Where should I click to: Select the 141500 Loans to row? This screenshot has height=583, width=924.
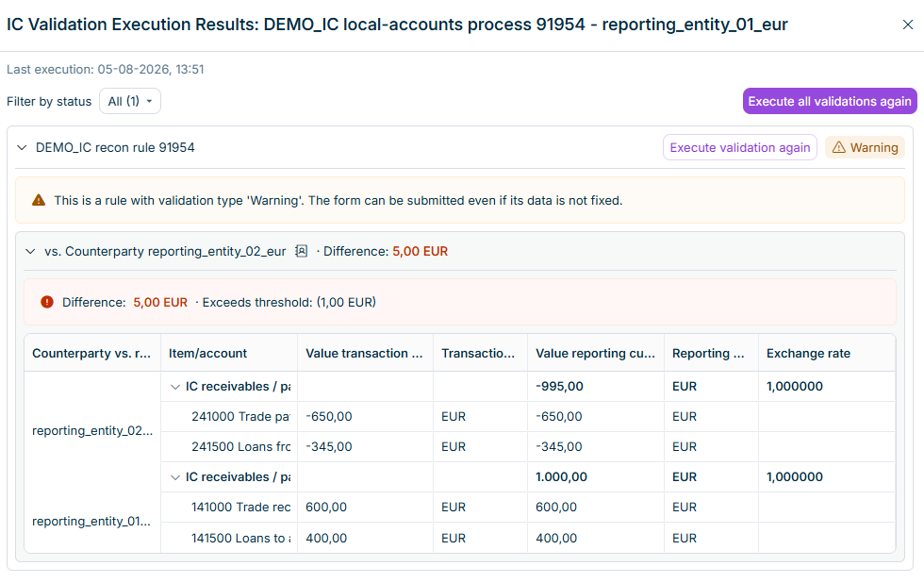pyautogui.click(x=528, y=538)
